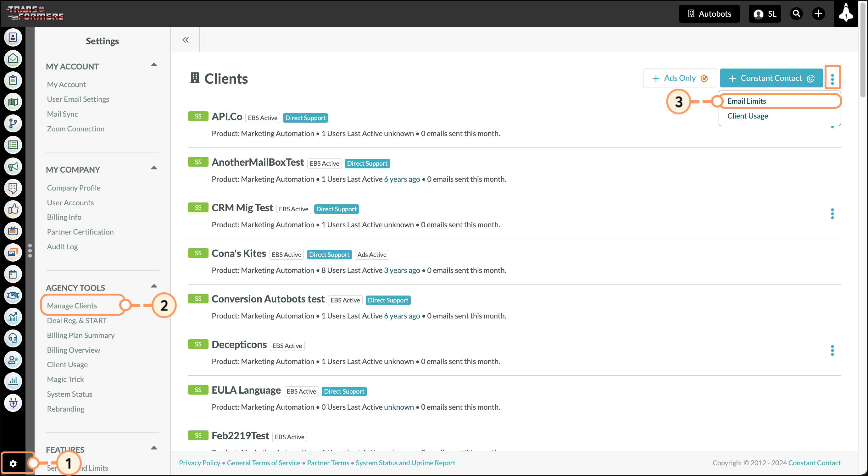Open the television media sidebar icon
This screenshot has height=476, width=868.
tap(13, 231)
